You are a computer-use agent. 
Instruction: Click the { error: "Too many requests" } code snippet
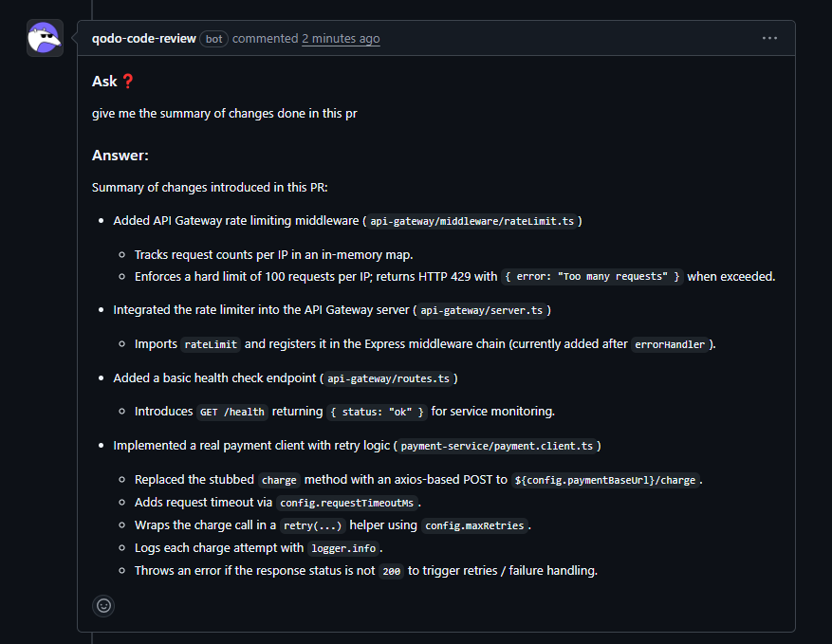tap(592, 276)
